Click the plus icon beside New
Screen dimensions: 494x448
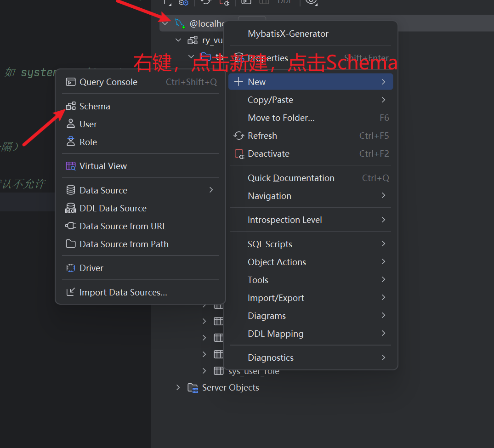coord(239,82)
